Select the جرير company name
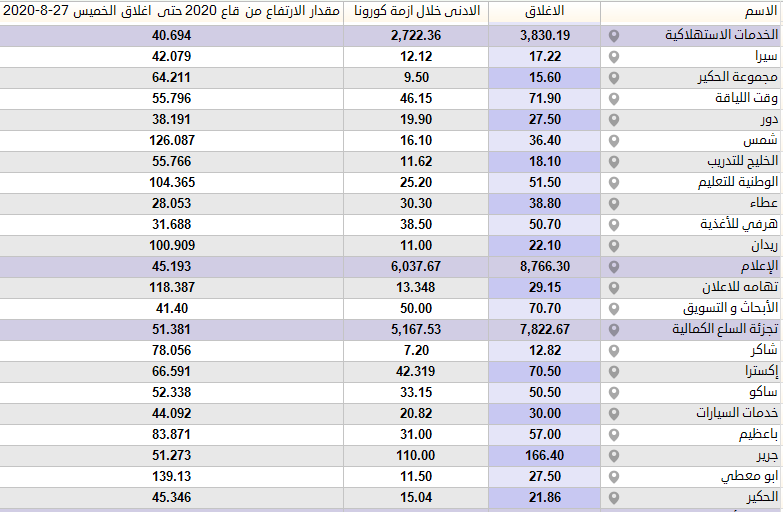Viewport: 783px width, 512px height. (767, 456)
